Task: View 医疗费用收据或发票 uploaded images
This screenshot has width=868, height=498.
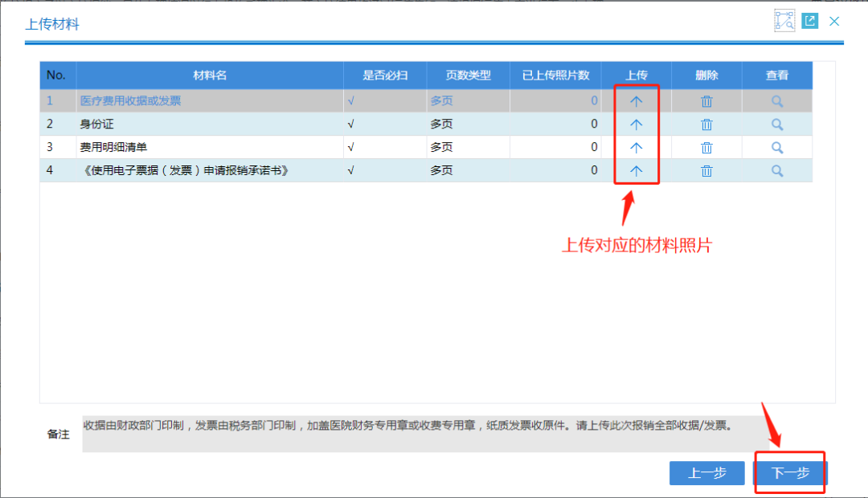Action: coord(776,100)
